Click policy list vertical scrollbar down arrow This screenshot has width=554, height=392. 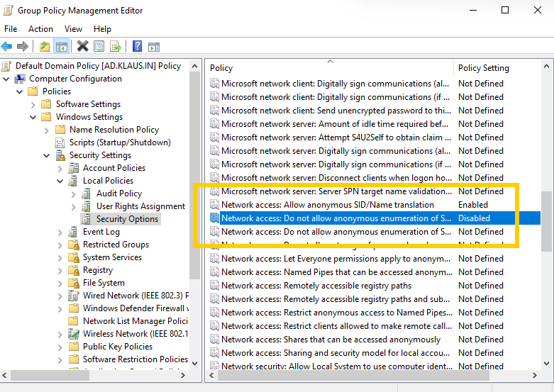(546, 364)
